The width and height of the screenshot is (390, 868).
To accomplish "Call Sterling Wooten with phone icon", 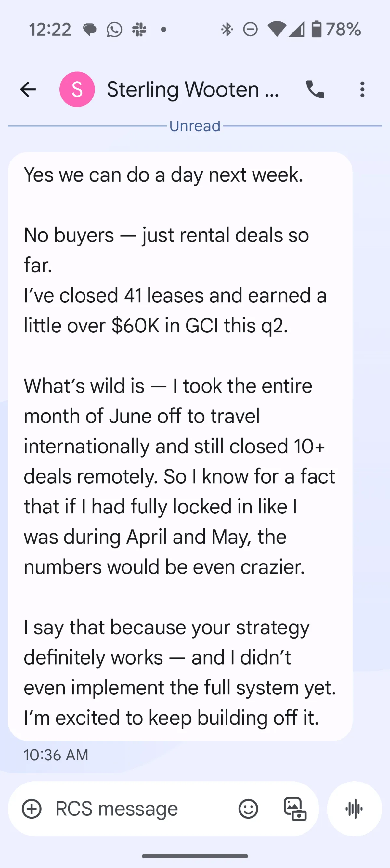I will pyautogui.click(x=315, y=90).
